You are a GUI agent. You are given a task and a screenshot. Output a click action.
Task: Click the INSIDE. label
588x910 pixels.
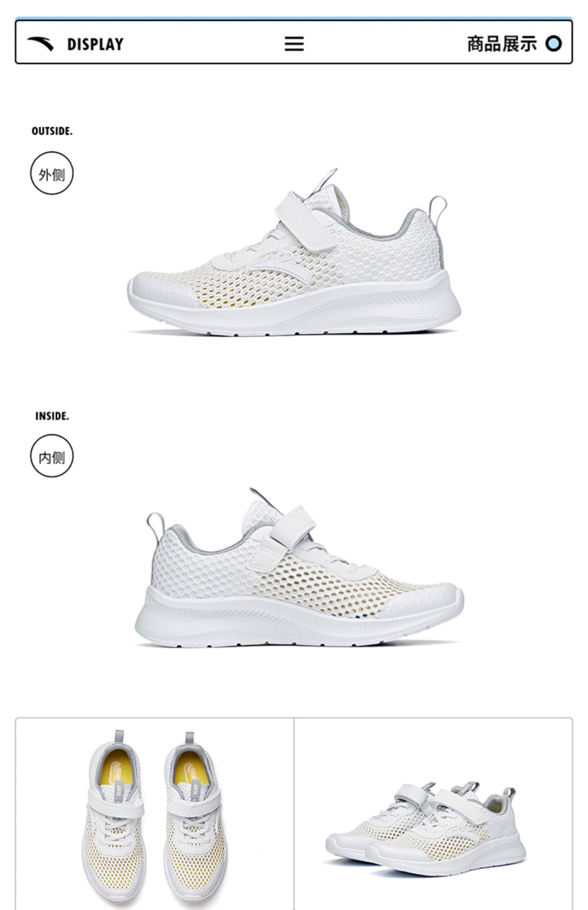coord(52,416)
